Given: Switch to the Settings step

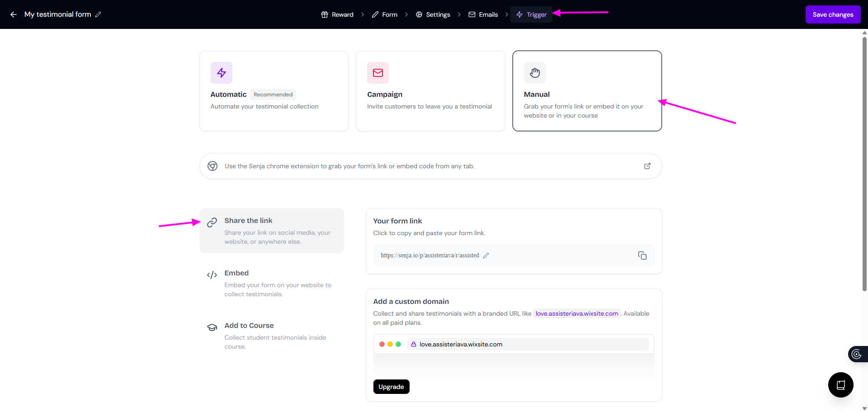Looking at the screenshot, I should [x=433, y=14].
